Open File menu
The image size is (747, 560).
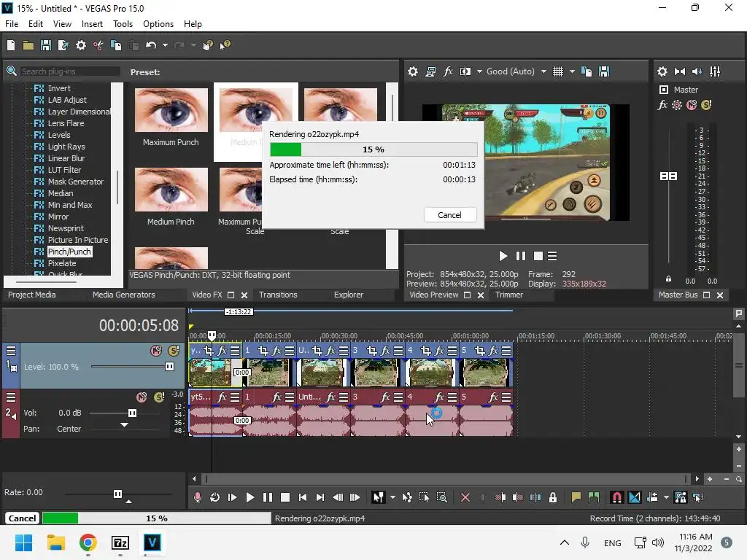tap(12, 24)
